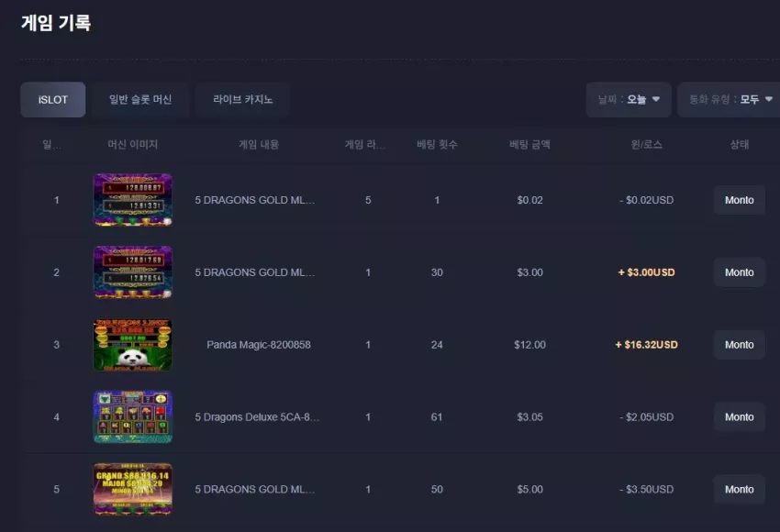
Task: Click the 베팅 금액 column header
Action: tap(529, 144)
